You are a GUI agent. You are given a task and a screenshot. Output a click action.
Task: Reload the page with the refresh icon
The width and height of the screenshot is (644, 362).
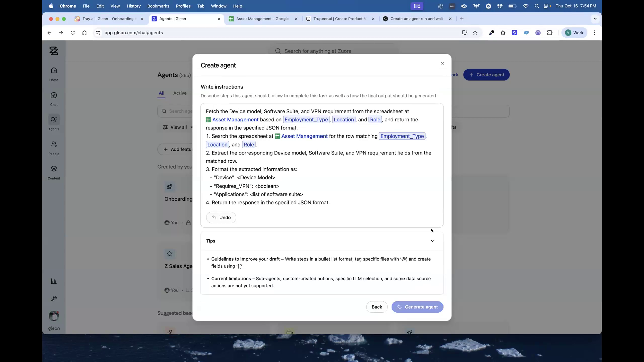(x=73, y=33)
